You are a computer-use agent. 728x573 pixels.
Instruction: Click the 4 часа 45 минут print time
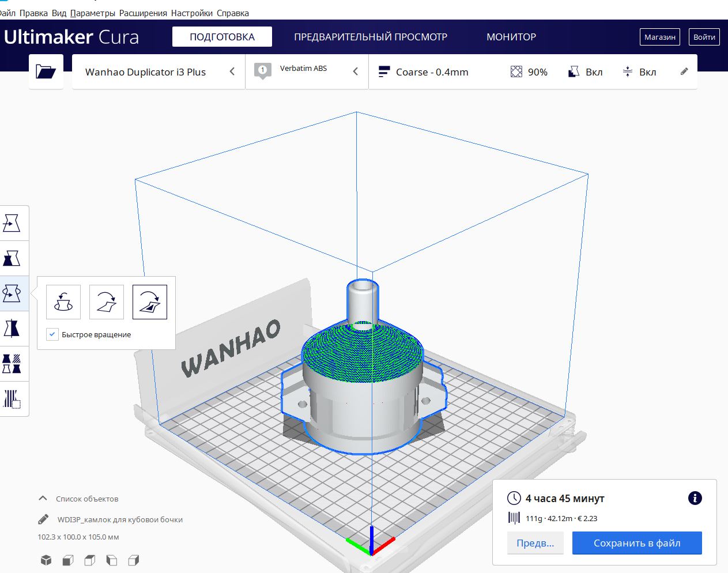coord(565,498)
